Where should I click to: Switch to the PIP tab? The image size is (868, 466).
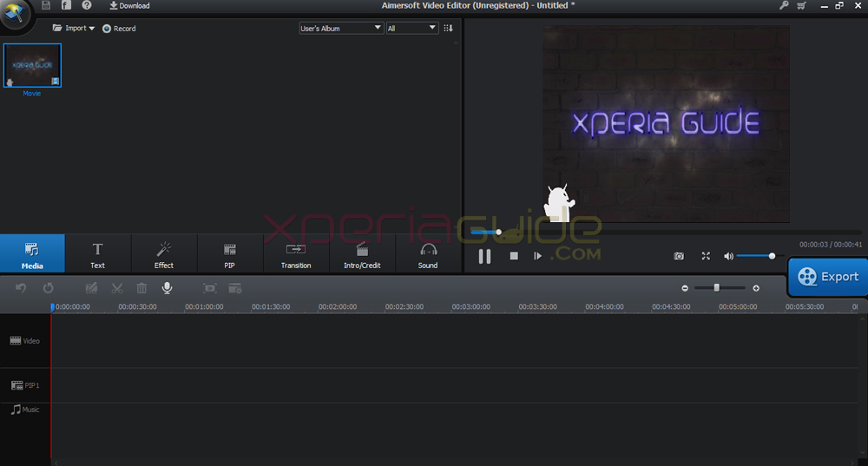point(230,253)
